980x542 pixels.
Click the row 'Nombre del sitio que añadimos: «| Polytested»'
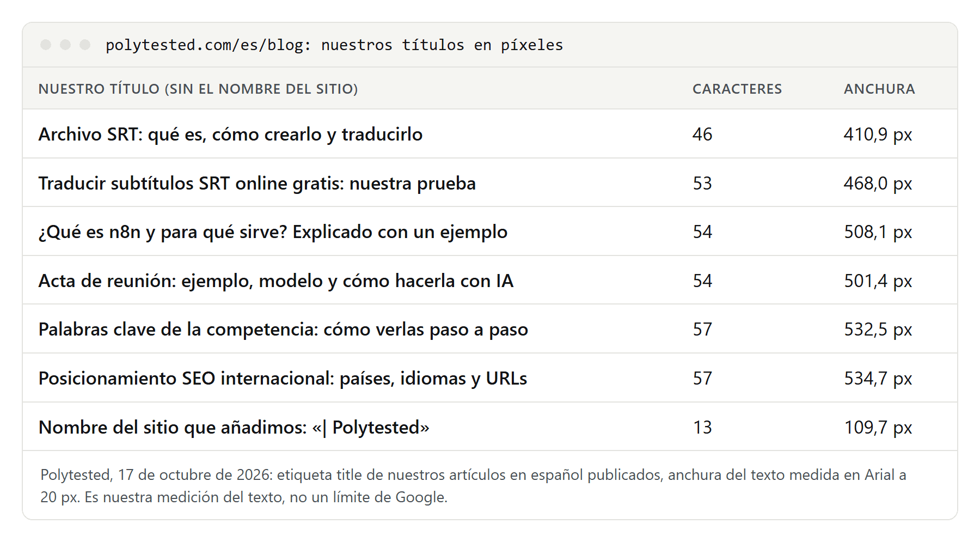tap(490, 427)
